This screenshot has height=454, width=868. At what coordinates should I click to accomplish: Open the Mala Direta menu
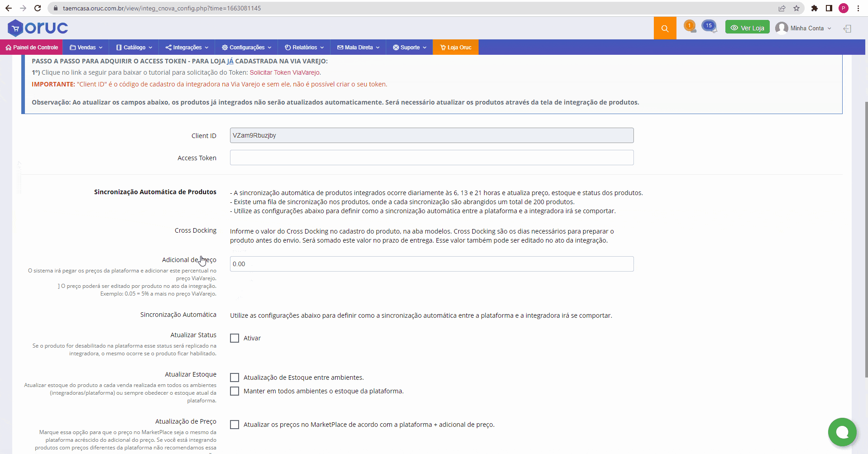(x=359, y=47)
